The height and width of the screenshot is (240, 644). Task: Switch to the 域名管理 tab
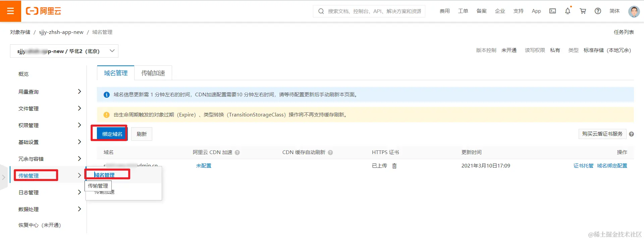(x=116, y=73)
